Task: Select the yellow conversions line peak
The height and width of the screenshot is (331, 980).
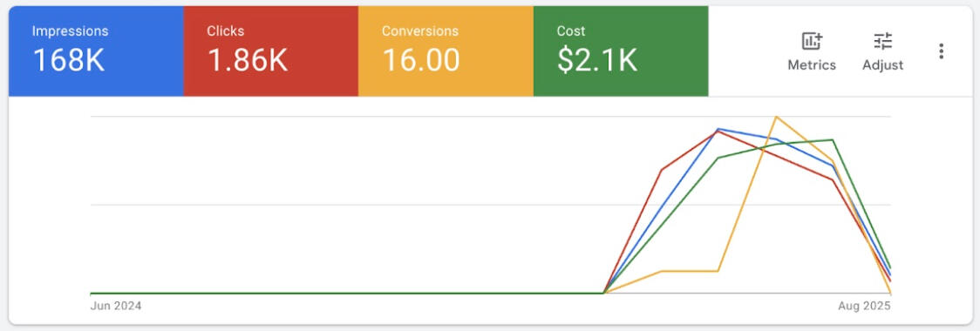Action: [x=776, y=117]
